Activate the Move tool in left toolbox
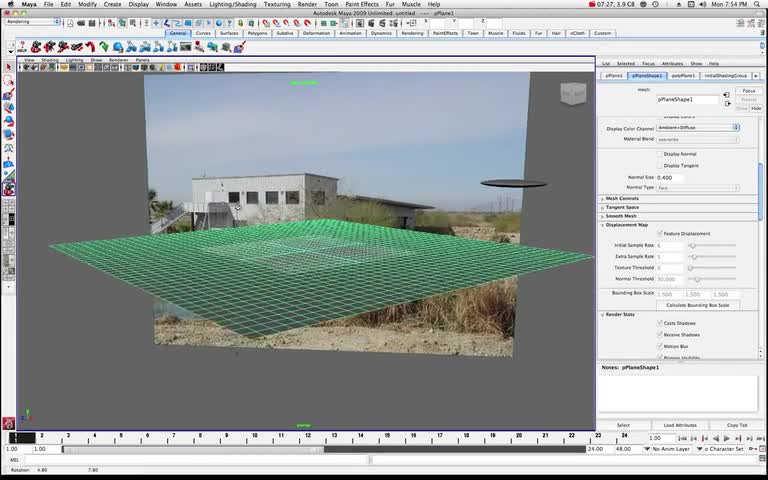This screenshot has height=480, width=768. 8,108
